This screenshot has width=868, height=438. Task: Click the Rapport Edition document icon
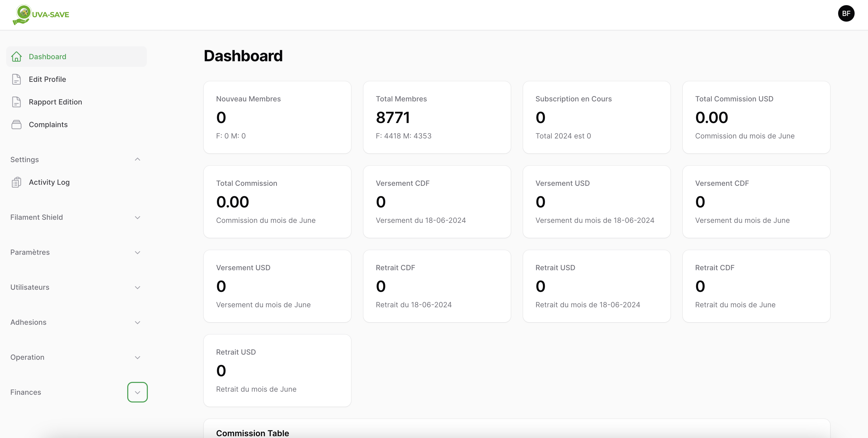point(16,102)
